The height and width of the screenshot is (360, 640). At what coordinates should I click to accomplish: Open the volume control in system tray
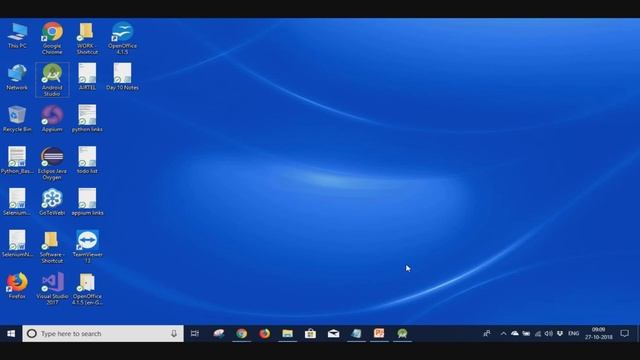[x=549, y=333]
